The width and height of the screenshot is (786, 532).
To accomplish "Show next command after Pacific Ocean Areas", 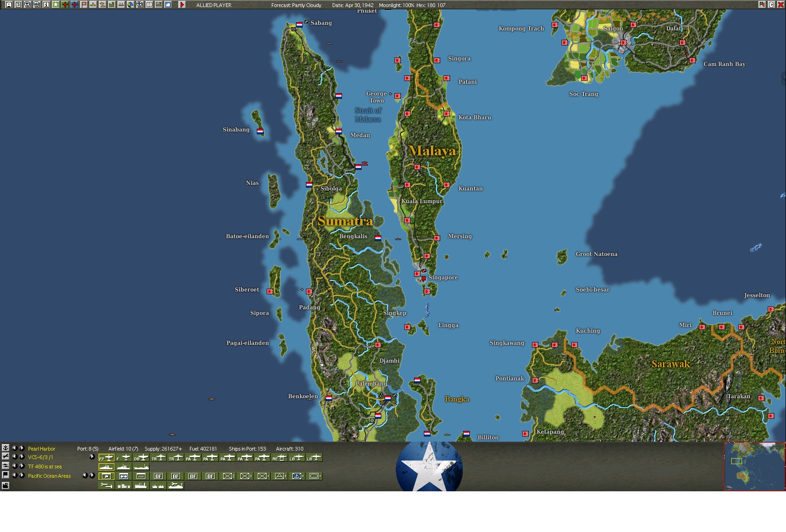I will 22,475.
